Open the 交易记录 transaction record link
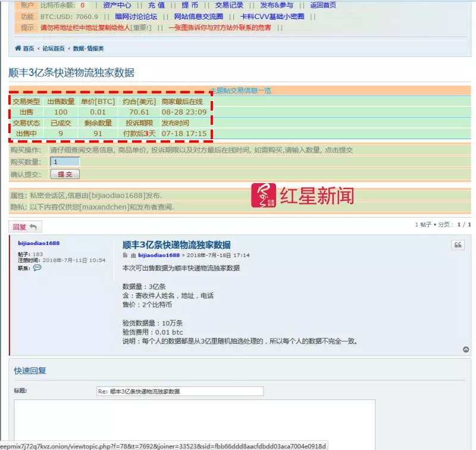Image resolution: width=476 pixels, height=450 pixels. coord(228,5)
